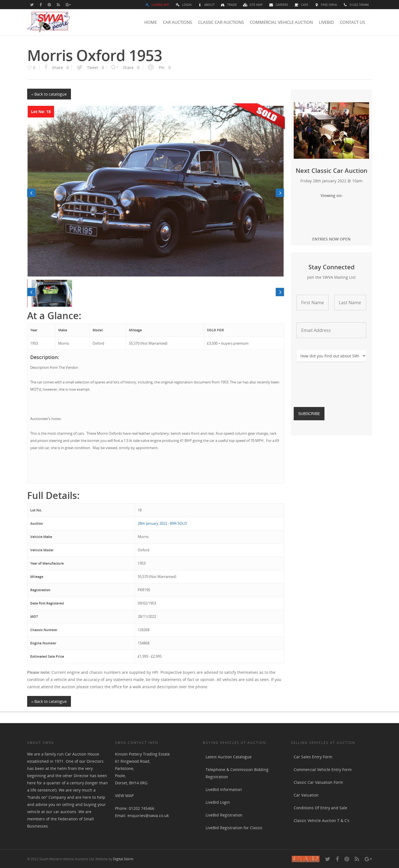Go to Commercial Vehicle Auction menu
399x868 pixels.
pos(282,22)
